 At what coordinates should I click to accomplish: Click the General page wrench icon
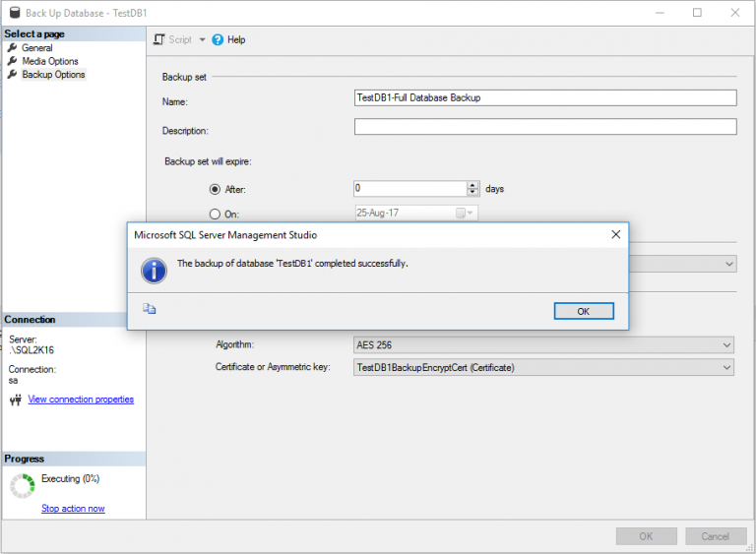(13, 48)
